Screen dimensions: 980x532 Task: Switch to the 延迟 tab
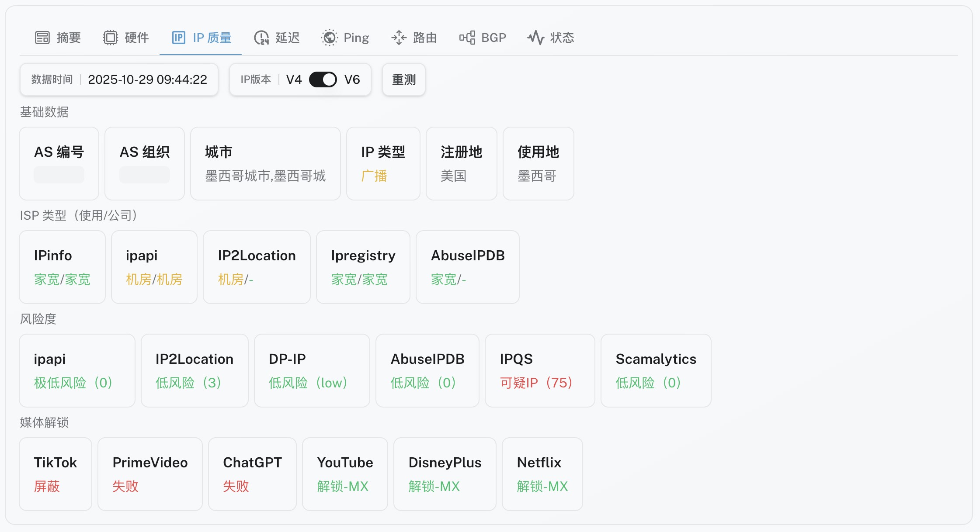(x=287, y=38)
